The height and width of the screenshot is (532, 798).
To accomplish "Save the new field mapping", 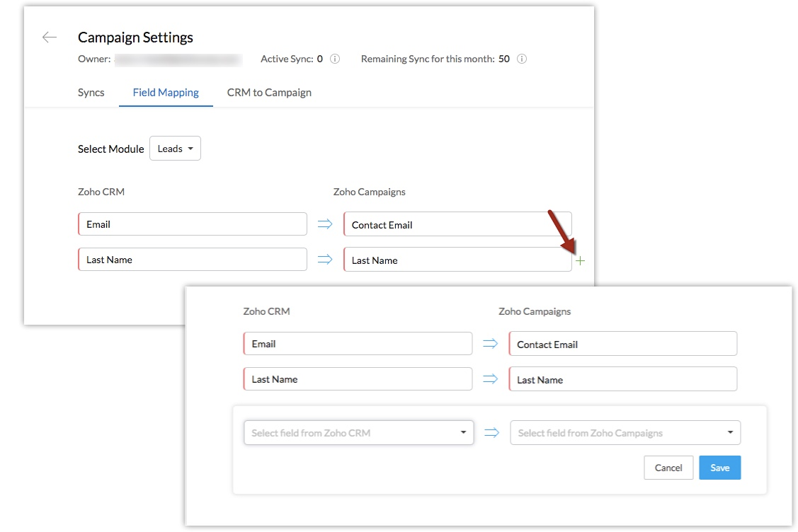I will pos(719,468).
